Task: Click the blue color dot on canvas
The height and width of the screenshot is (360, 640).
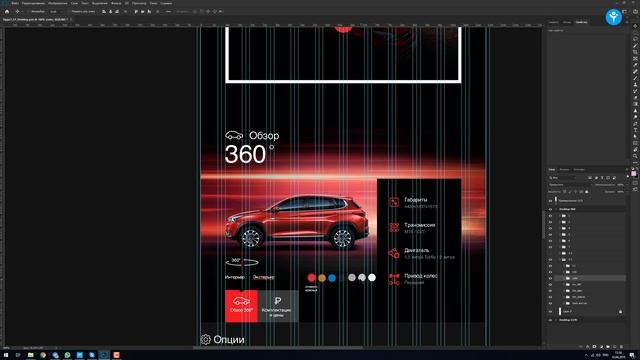Action: click(332, 278)
